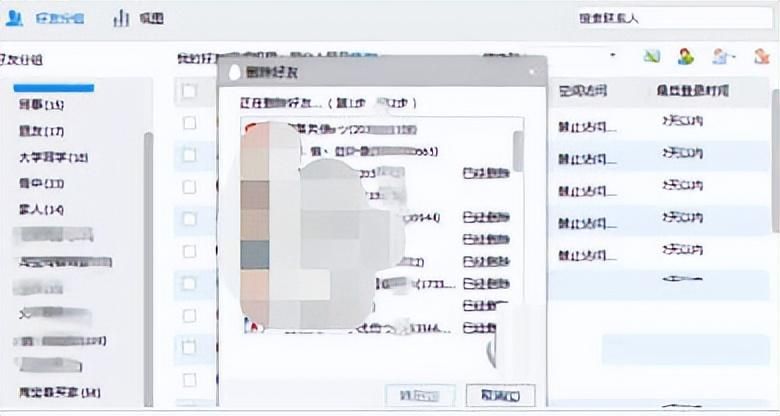This screenshot has height=416, width=780.
Task: Click the scrollbar inside the deleting friends list
Action: 518,152
